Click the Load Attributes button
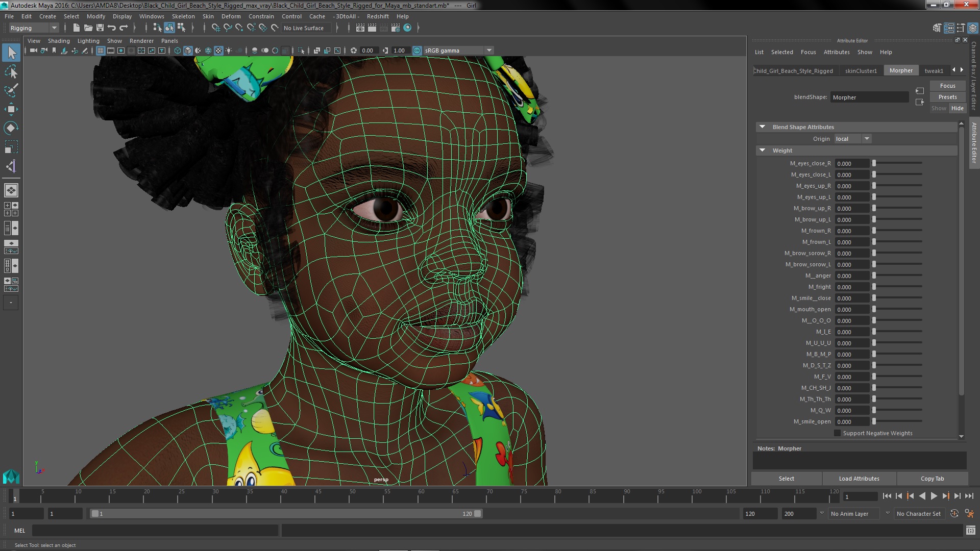Image resolution: width=980 pixels, height=551 pixels. pos(859,479)
